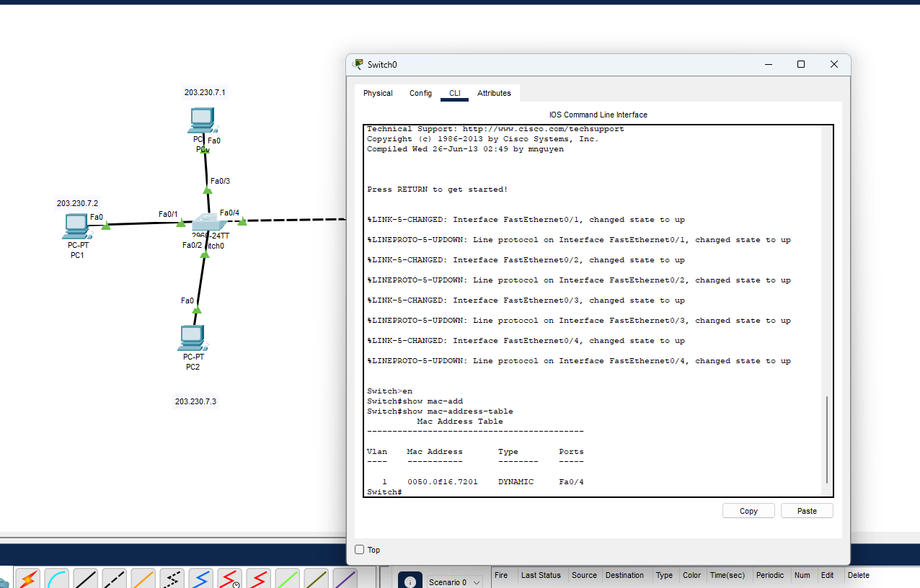Choose the solid black copper straight-through cable
Image resolution: width=920 pixels, height=588 pixels.
point(85,579)
